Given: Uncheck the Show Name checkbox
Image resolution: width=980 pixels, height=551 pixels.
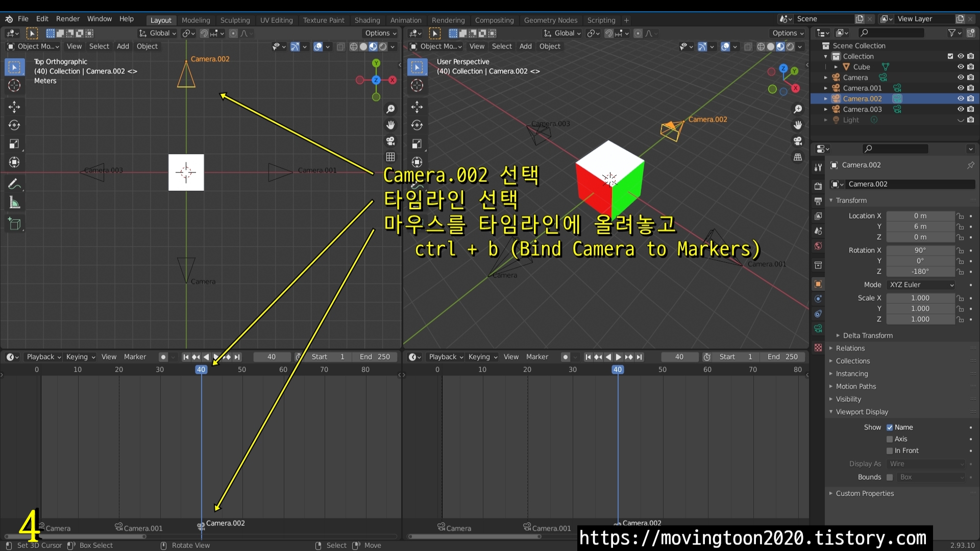Looking at the screenshot, I should click(890, 428).
